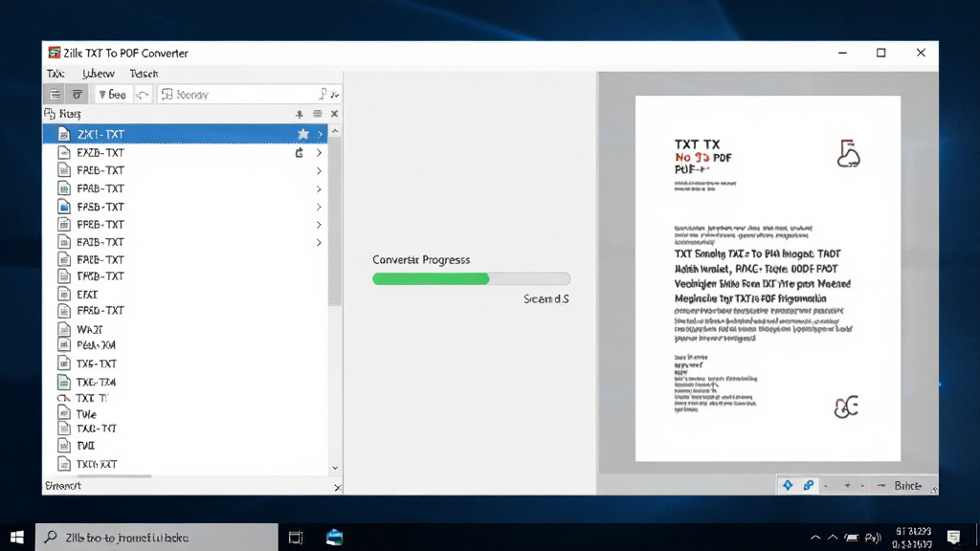Click the PDF preview page thumbnail

768,278
